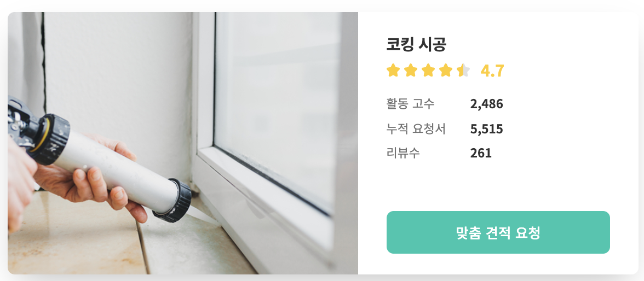Click the 활동 고수 label
Image resolution: width=644 pixels, height=281 pixels.
pyautogui.click(x=410, y=104)
